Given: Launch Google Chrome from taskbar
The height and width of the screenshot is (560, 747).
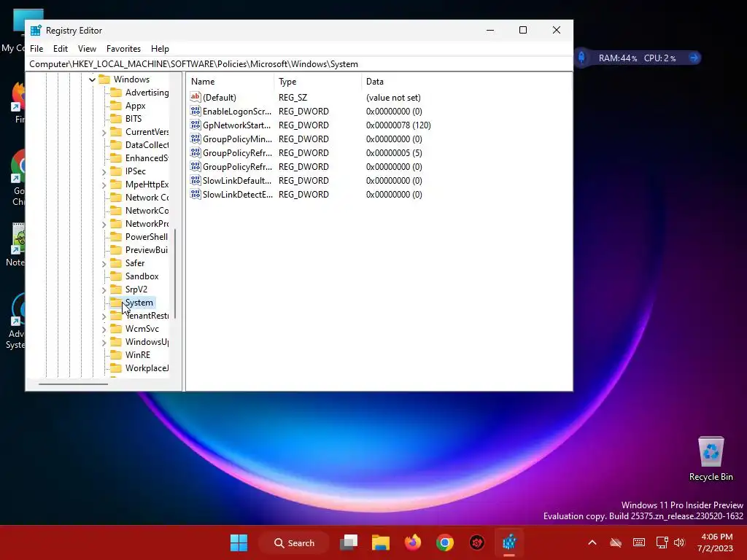Looking at the screenshot, I should [x=444, y=542].
